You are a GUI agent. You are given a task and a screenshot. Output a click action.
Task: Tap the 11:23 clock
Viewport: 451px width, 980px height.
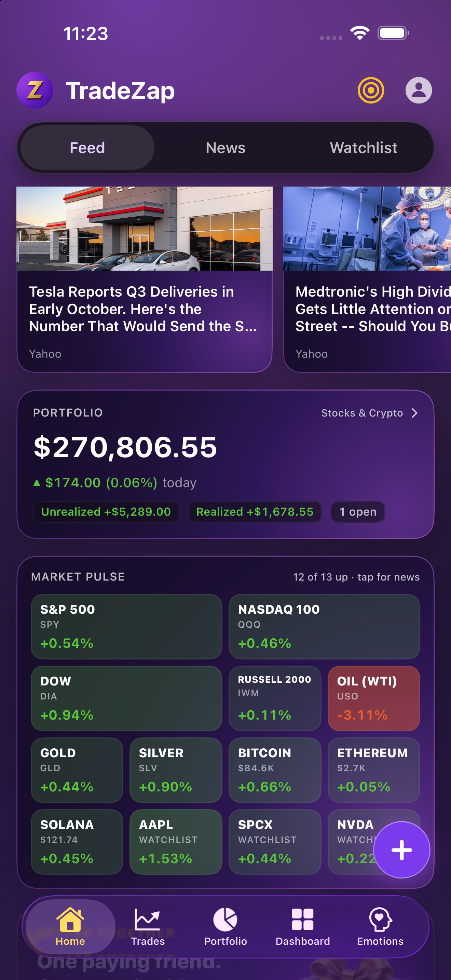pyautogui.click(x=85, y=33)
